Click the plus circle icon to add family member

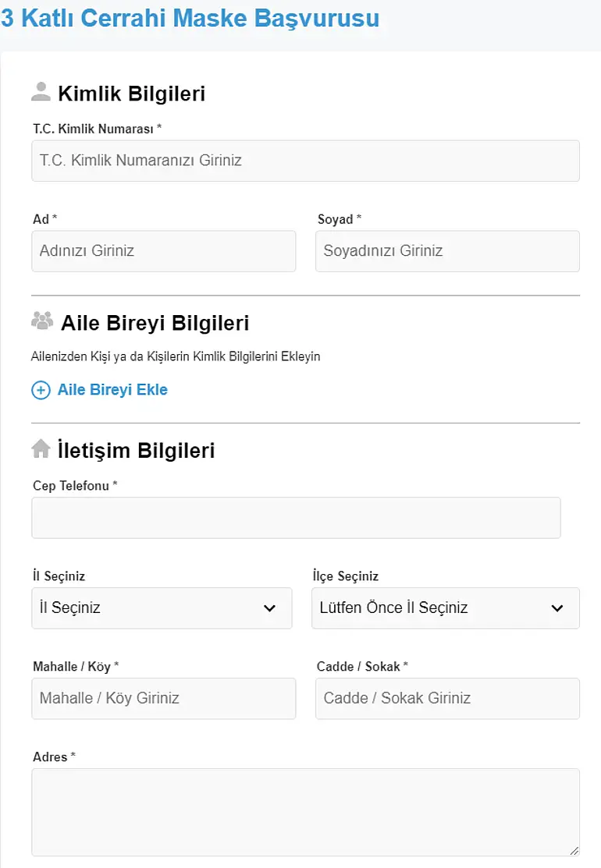(x=41, y=390)
